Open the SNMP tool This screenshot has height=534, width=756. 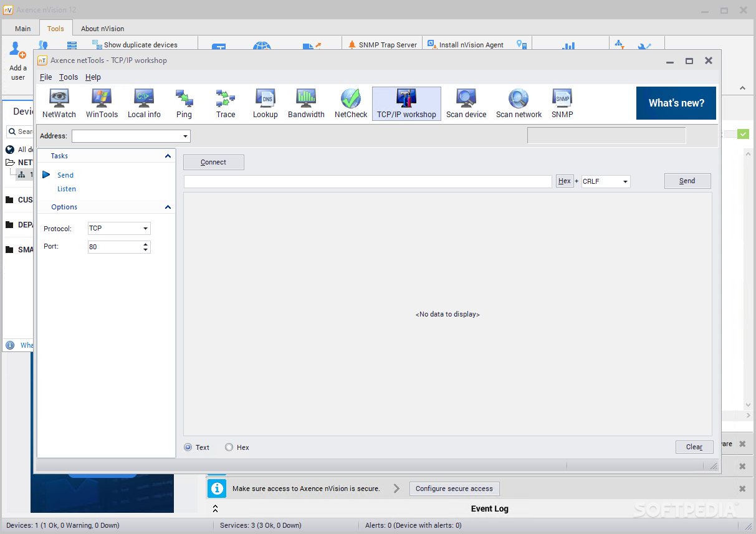[x=562, y=103]
